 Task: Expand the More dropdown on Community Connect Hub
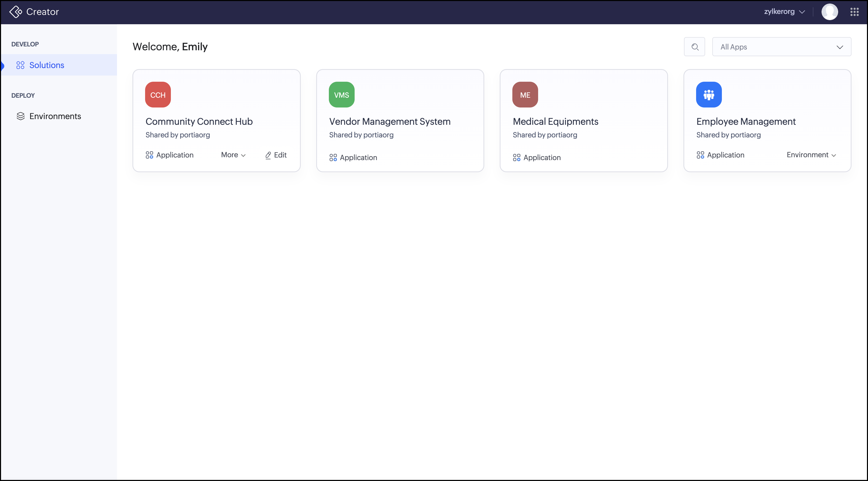[233, 155]
